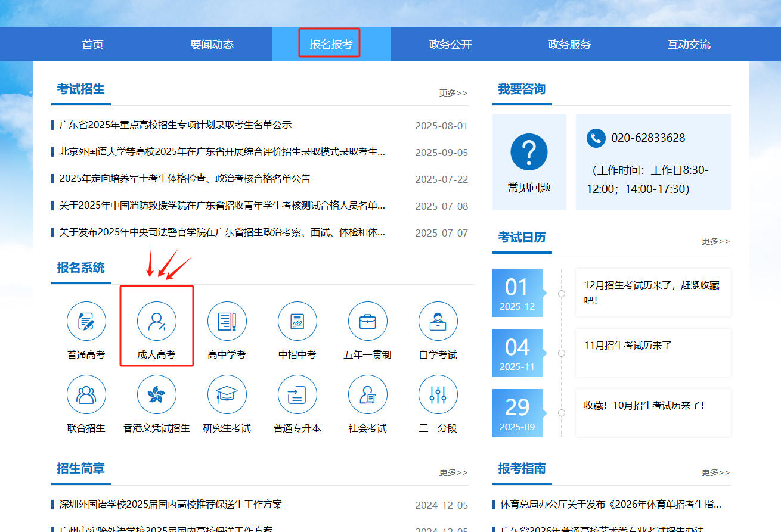Select the 香港文凭试招生 icon
The width and height of the screenshot is (781, 532).
[x=157, y=394]
